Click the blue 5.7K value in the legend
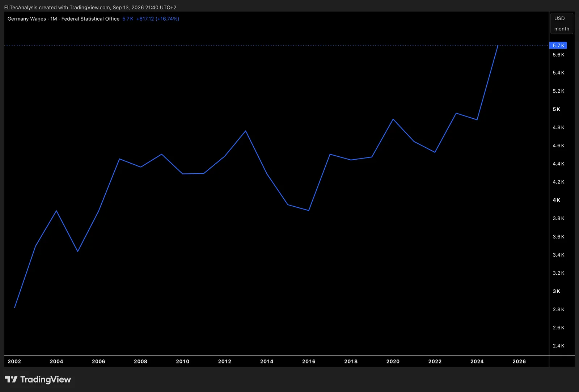Image resolution: width=579 pixels, height=392 pixels. (128, 19)
